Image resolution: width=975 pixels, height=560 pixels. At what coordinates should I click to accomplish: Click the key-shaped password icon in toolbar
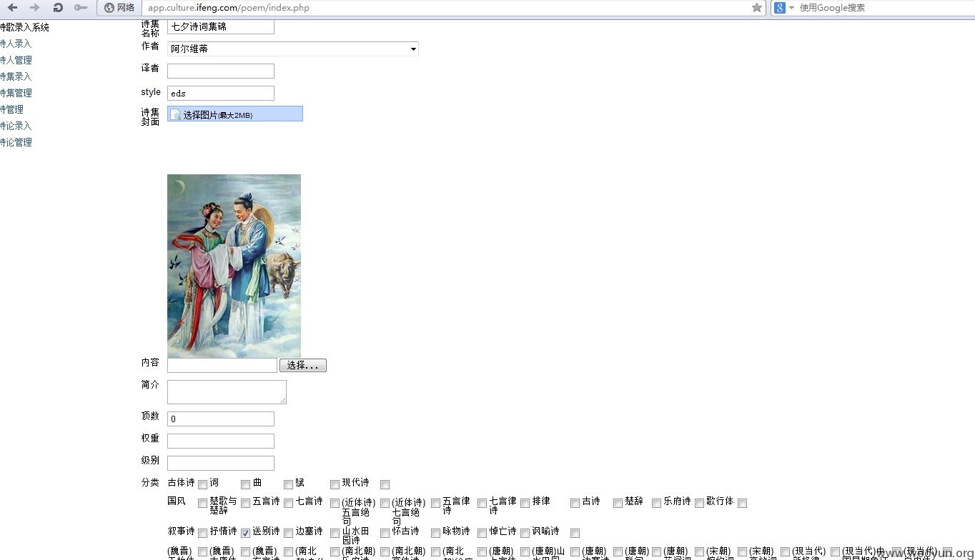[81, 7]
